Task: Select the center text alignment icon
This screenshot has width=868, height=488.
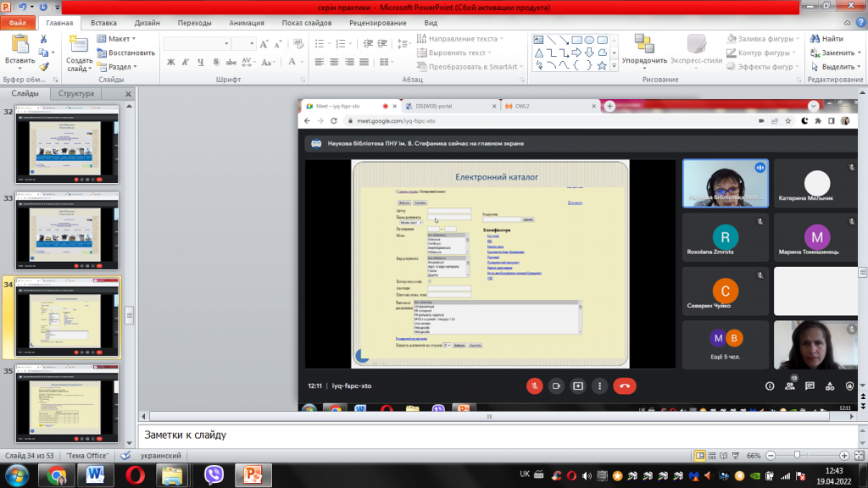Action: point(334,62)
